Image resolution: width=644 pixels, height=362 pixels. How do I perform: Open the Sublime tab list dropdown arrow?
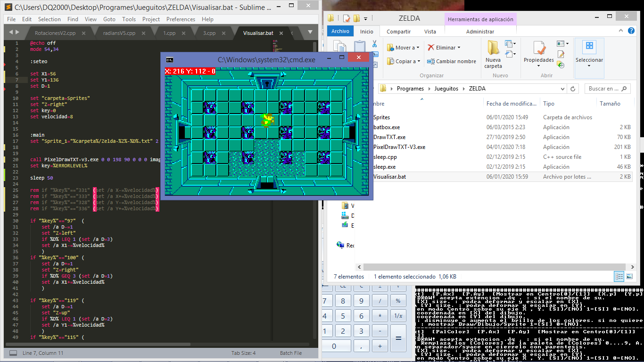pos(310,33)
